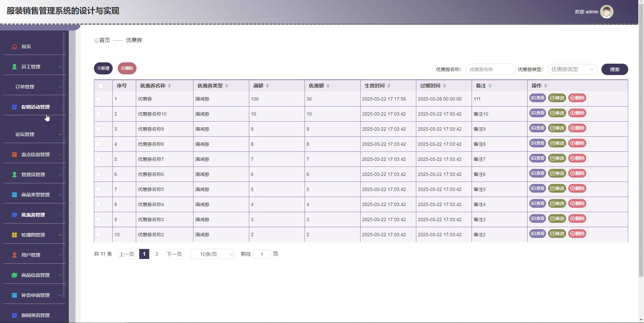Click the 搜索 button
This screenshot has height=323, width=644.
tap(614, 69)
